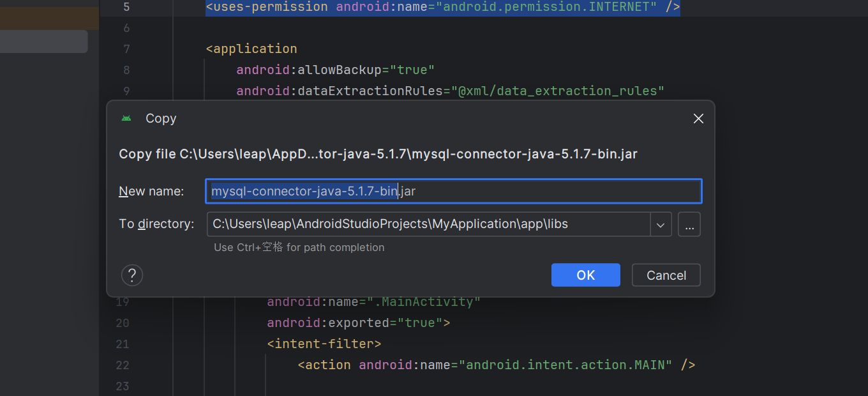
Task: Expand the To directory dropdown arrow
Action: [x=661, y=224]
